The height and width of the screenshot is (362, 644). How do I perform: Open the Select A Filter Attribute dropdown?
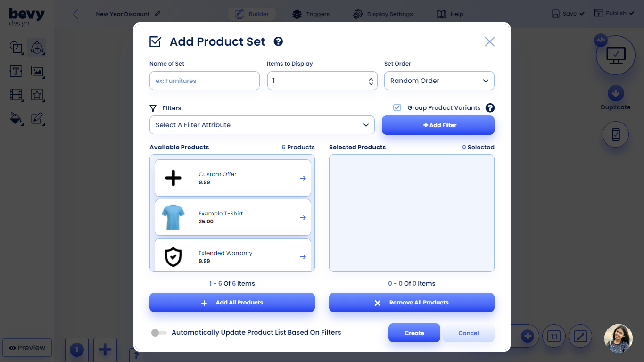[262, 125]
